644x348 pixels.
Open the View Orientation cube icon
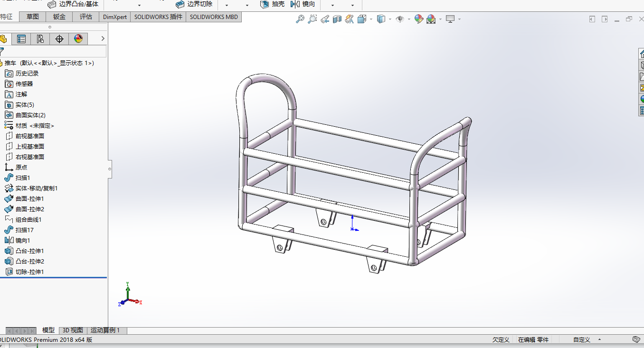[x=362, y=19]
